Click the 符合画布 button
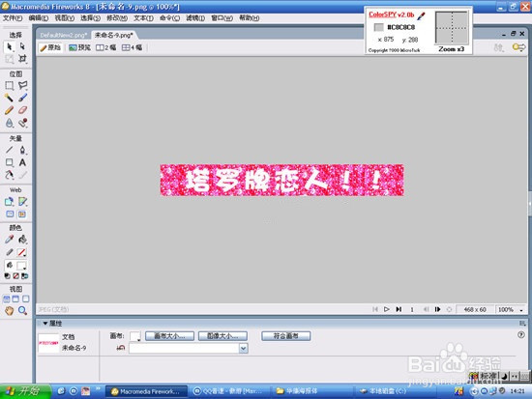Viewport: 532px width, 399px height. click(x=285, y=336)
